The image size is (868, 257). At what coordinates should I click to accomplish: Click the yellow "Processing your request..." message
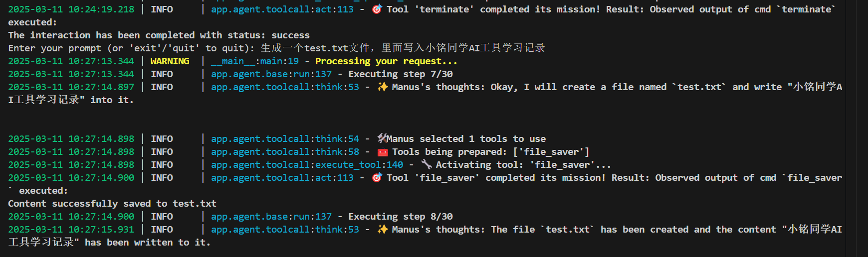[x=386, y=61]
